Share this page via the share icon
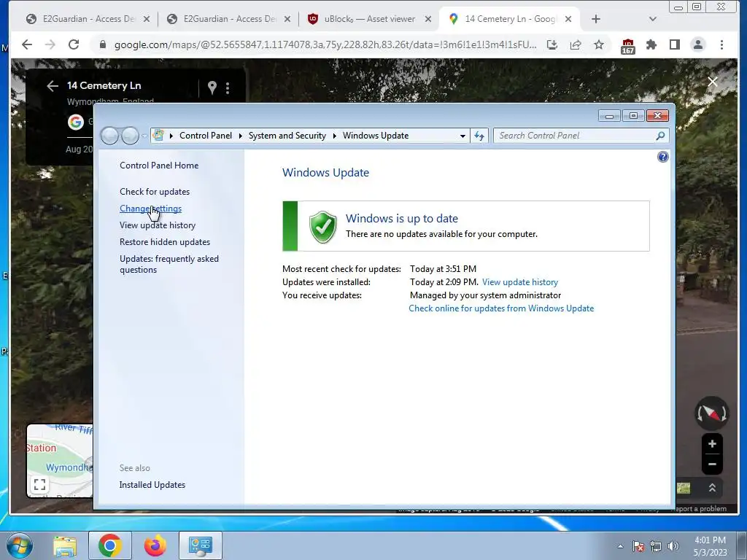The height and width of the screenshot is (560, 747). pos(576,44)
